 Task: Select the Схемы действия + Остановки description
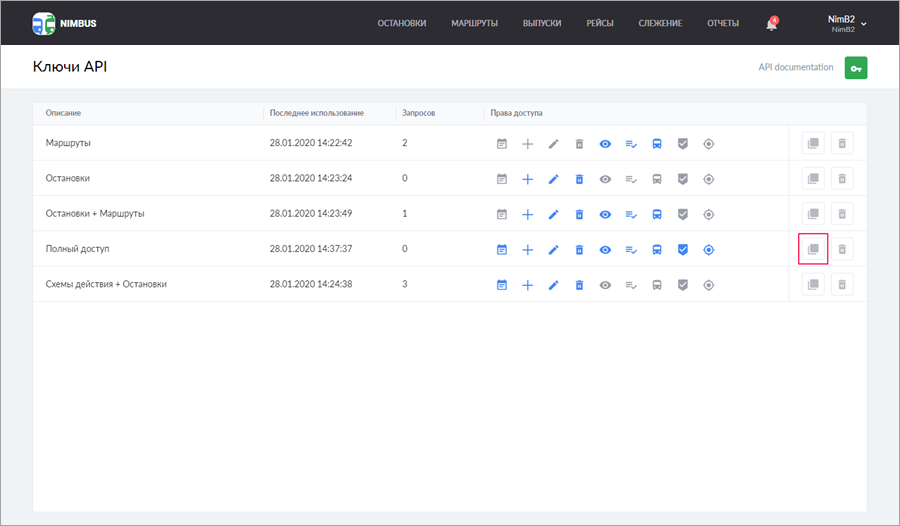tap(106, 284)
